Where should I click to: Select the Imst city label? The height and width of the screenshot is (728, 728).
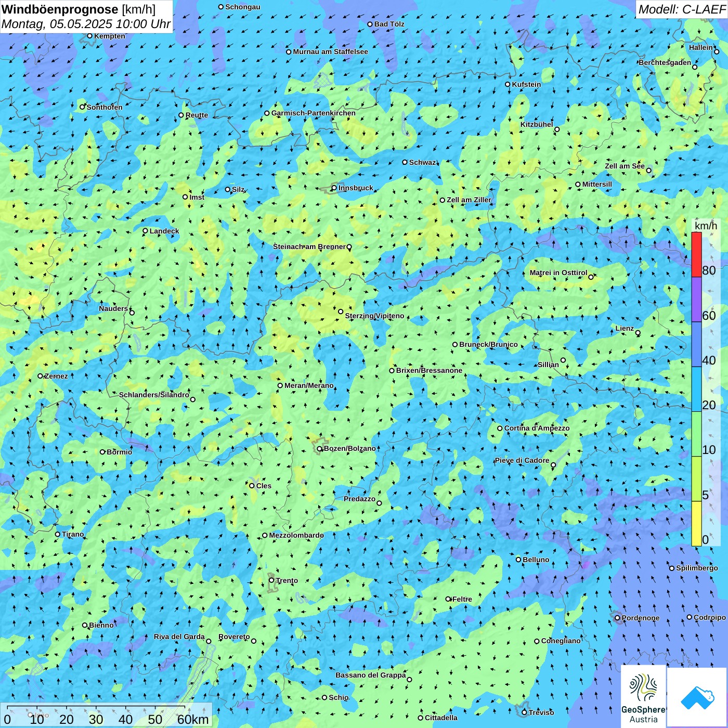[197, 197]
